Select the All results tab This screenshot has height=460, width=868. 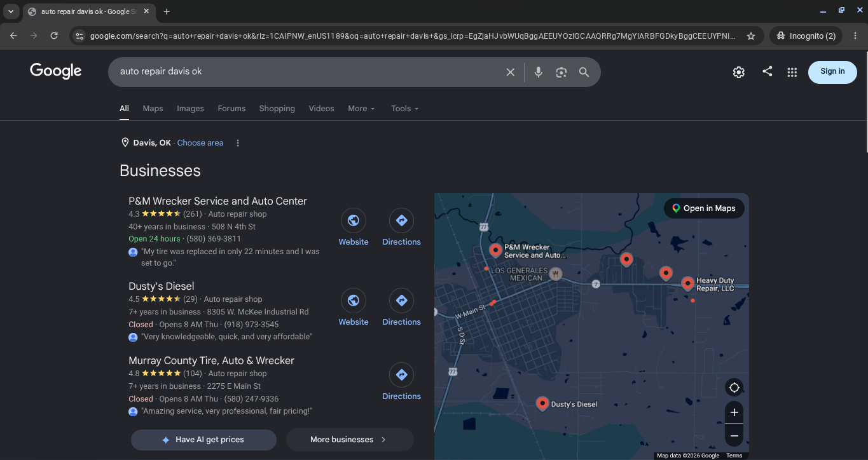124,109
